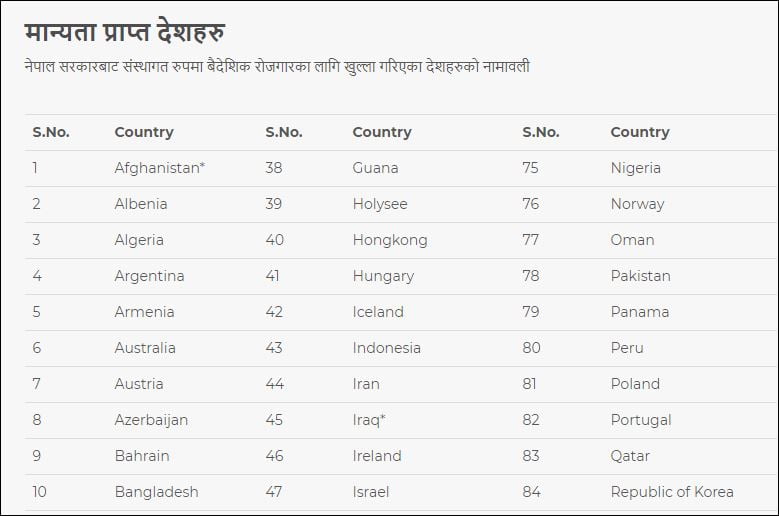Click the Albenia entry in the table

click(141, 204)
